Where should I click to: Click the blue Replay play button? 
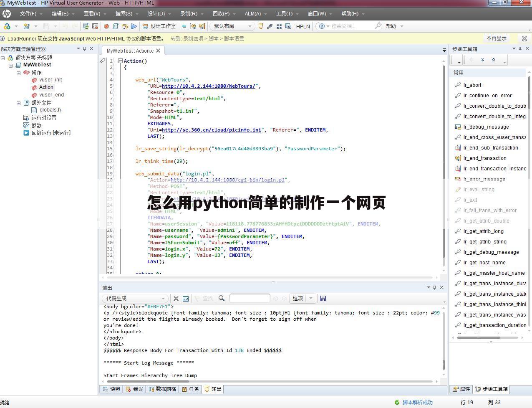point(134,26)
